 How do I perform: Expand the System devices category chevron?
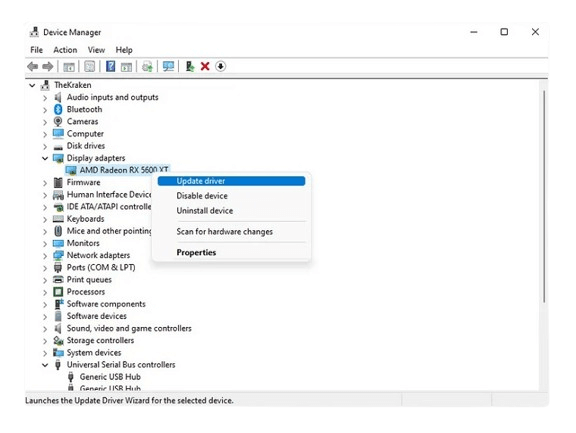pos(45,353)
